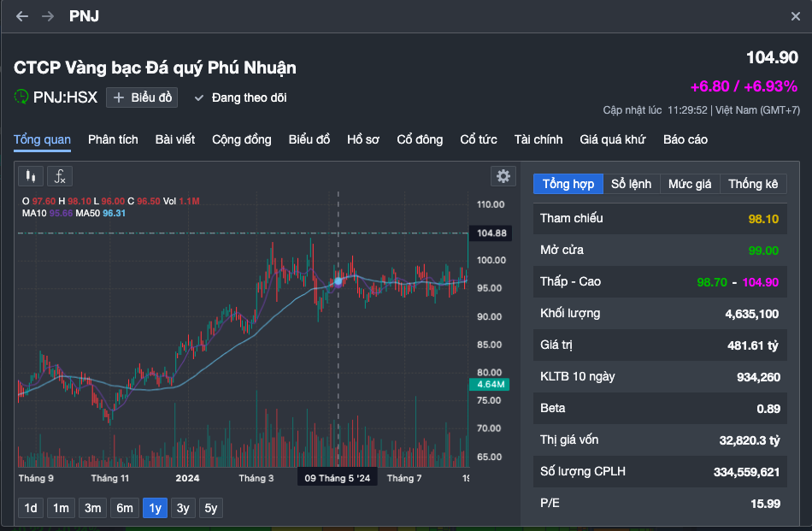This screenshot has width=812, height=531.
Task: Click the 104.88 price label on axis
Action: coord(491,233)
